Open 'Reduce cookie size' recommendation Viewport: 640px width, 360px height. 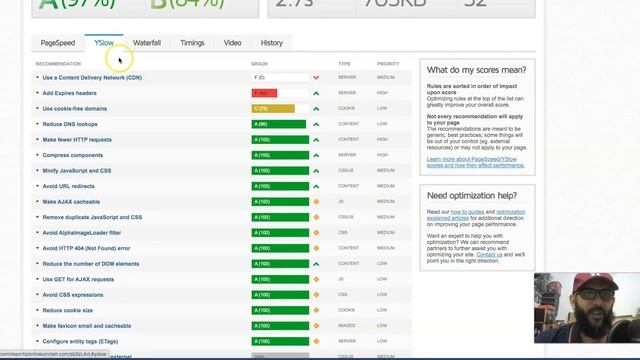pos(67,310)
